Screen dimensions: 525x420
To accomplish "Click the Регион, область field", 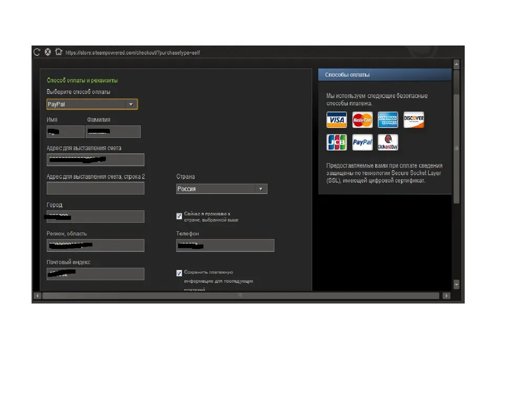I will (x=96, y=245).
